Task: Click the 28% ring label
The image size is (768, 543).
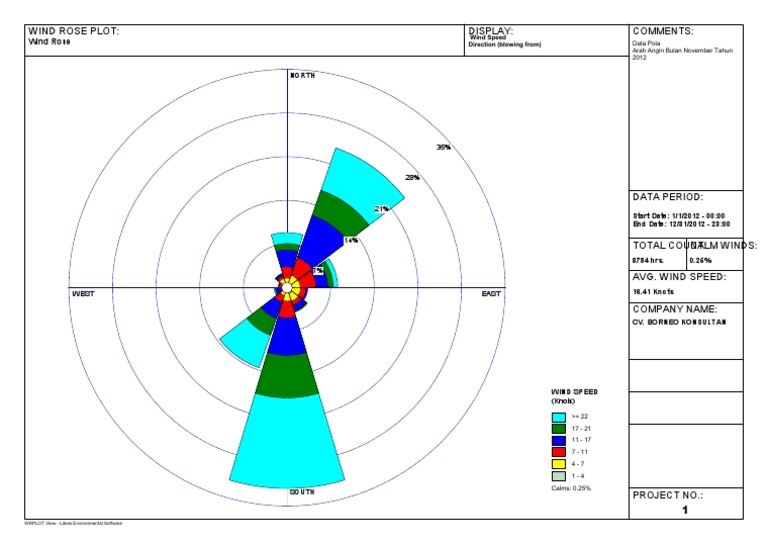Action: coord(412,178)
